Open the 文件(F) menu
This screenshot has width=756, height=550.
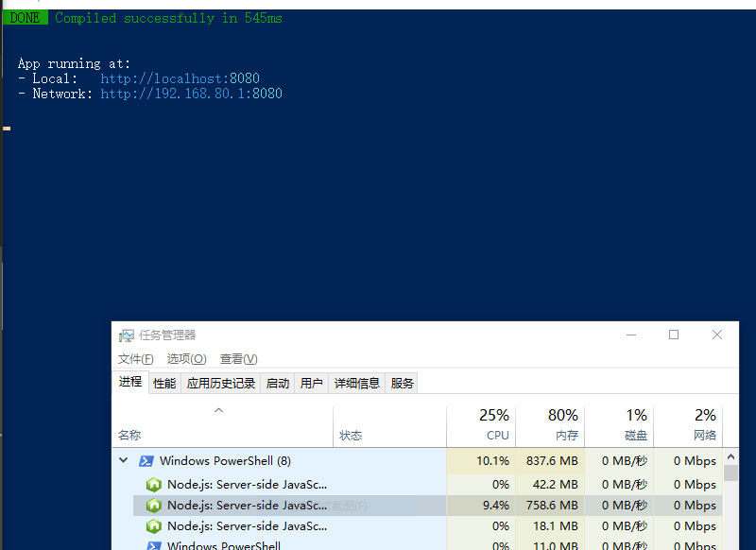point(135,359)
